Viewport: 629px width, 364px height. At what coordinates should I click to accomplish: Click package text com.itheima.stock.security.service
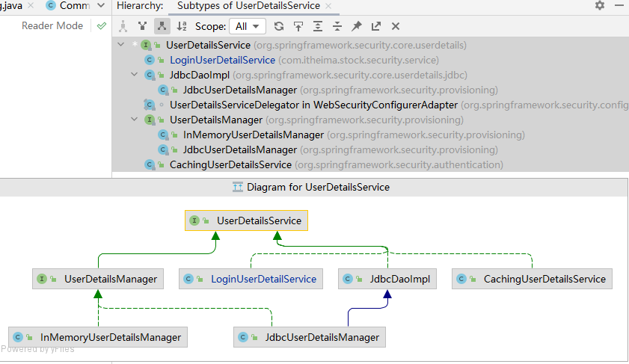tap(358, 60)
